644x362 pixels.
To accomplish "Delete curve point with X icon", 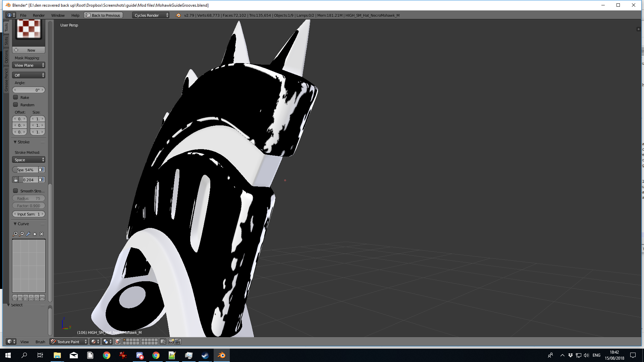I will click(42, 234).
